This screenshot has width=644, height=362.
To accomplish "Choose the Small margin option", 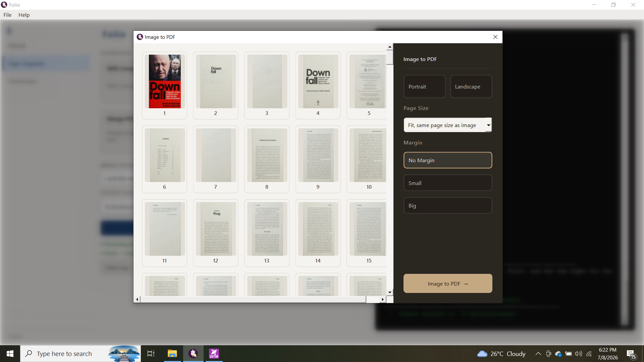I will (448, 183).
